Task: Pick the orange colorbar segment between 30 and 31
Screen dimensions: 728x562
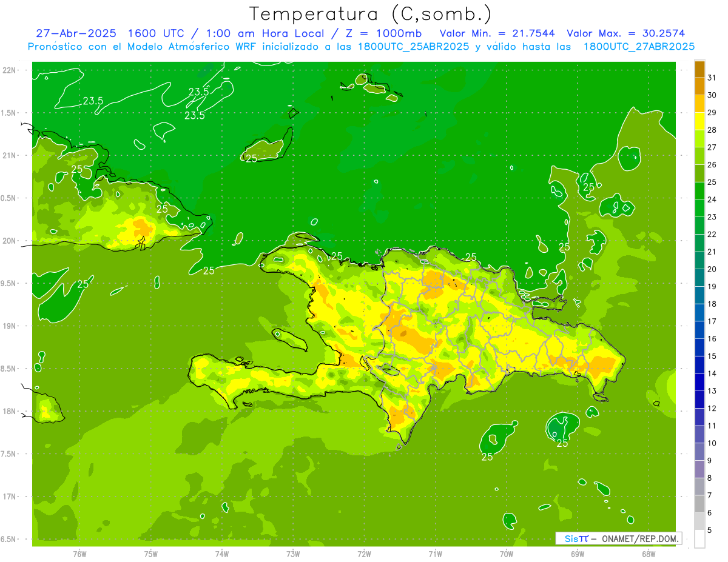Action: tap(699, 86)
